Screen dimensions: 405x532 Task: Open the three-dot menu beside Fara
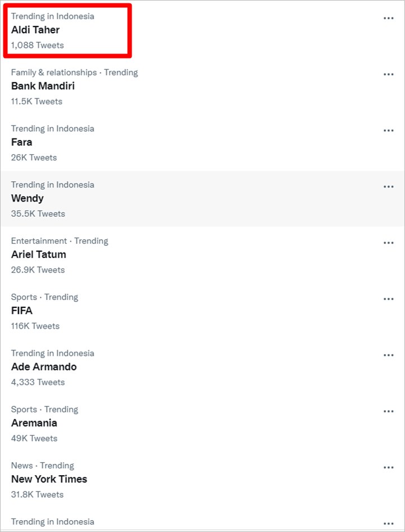point(388,131)
